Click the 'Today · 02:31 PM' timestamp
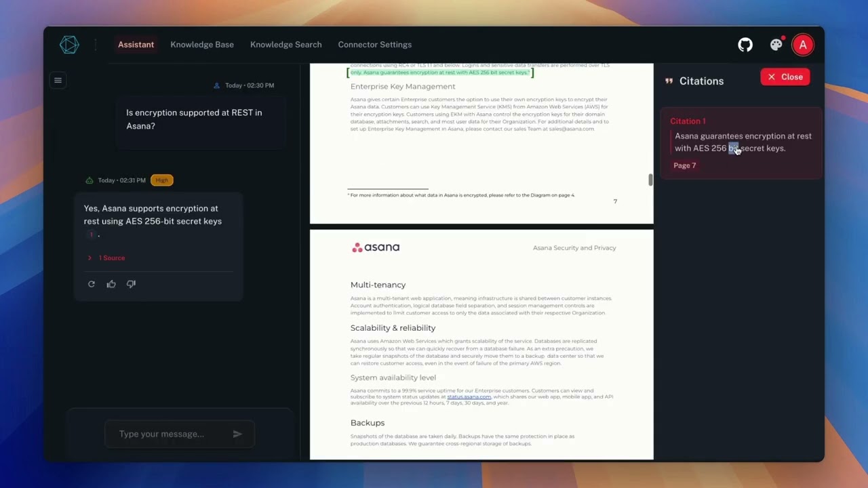The image size is (868, 488). (x=122, y=180)
